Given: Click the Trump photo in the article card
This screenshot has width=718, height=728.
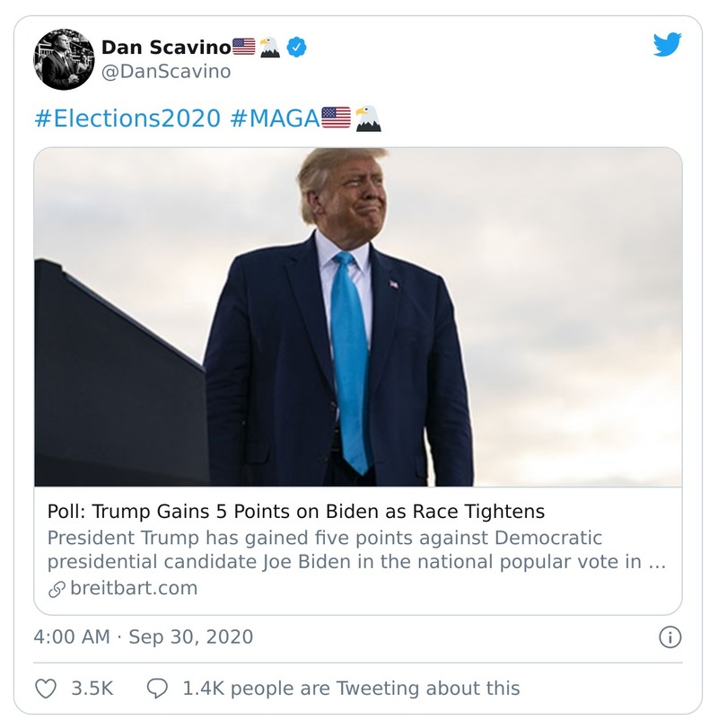Looking at the screenshot, I should click(x=359, y=319).
